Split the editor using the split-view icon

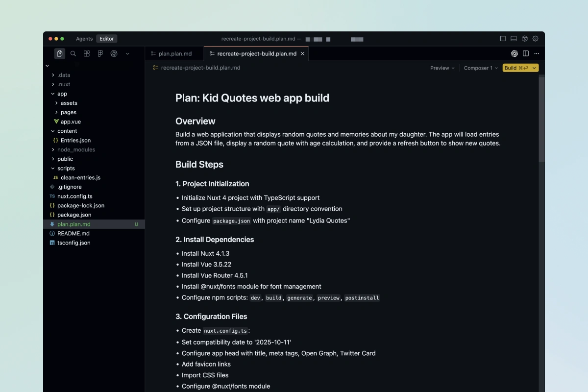pyautogui.click(x=525, y=53)
